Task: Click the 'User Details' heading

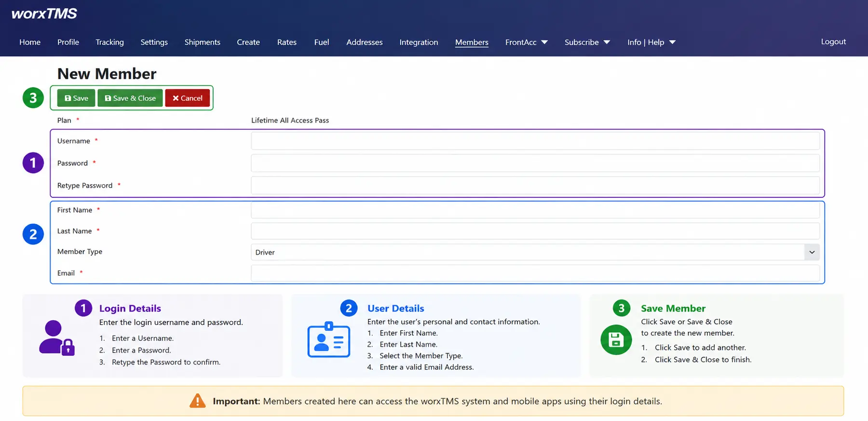Action: (396, 308)
